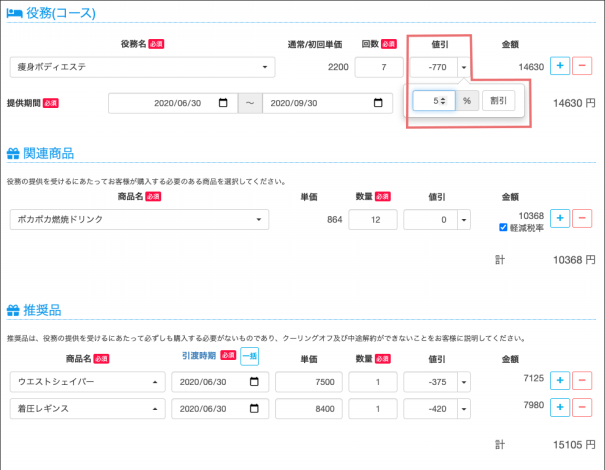605x470 pixels.
Task: Click the start date field 2020/06/30 in 提供期間
Action: point(173,103)
